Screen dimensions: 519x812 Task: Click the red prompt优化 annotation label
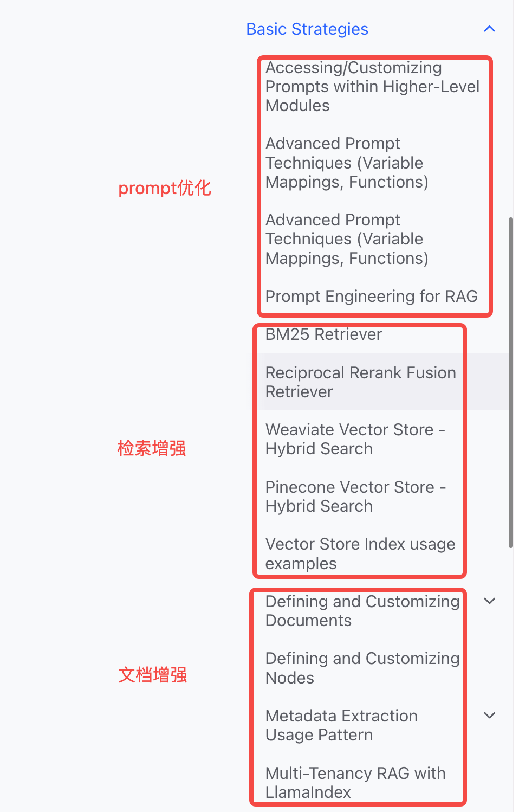[x=165, y=188]
